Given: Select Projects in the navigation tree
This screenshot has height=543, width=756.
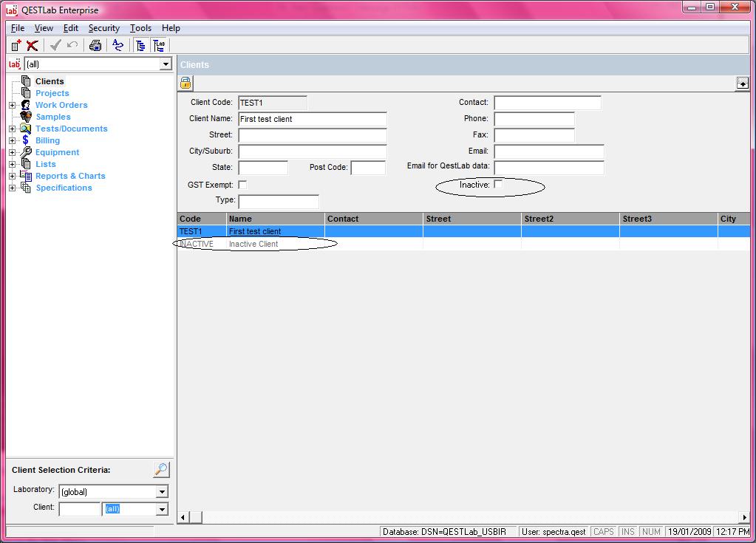Looking at the screenshot, I should point(52,93).
